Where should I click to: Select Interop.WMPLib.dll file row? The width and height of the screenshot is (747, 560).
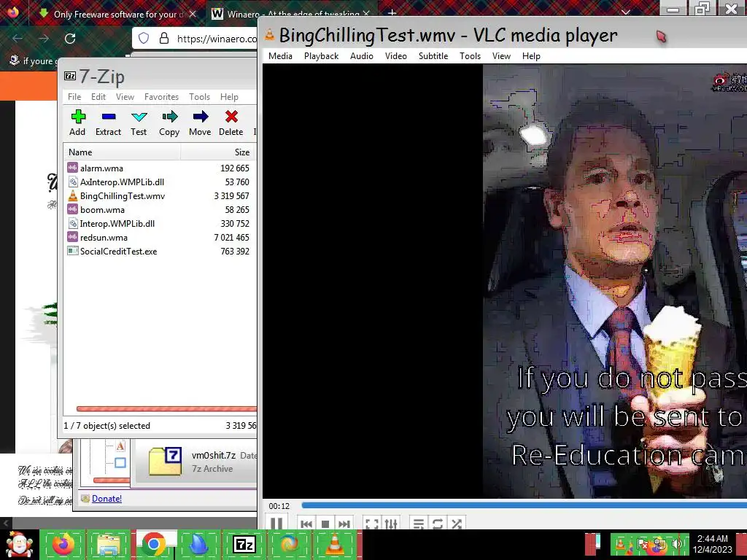pyautogui.click(x=159, y=223)
